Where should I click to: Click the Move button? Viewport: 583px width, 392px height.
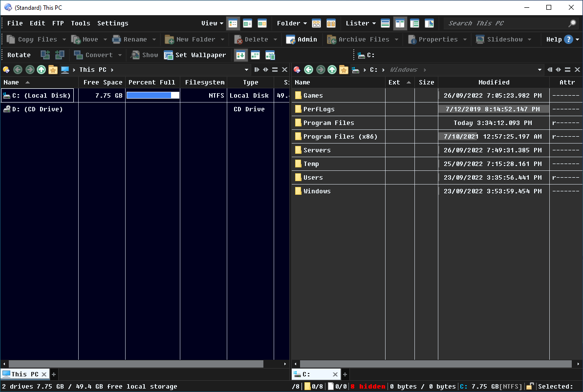click(85, 40)
